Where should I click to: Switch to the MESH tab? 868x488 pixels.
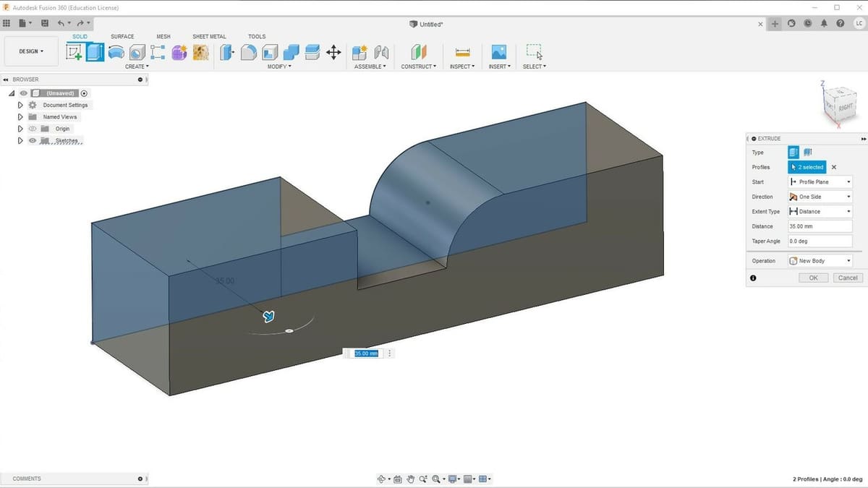(163, 36)
